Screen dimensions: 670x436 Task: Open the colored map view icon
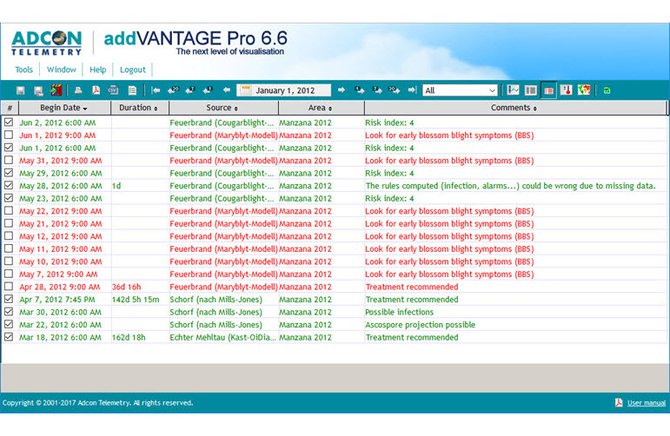pyautogui.click(x=584, y=90)
